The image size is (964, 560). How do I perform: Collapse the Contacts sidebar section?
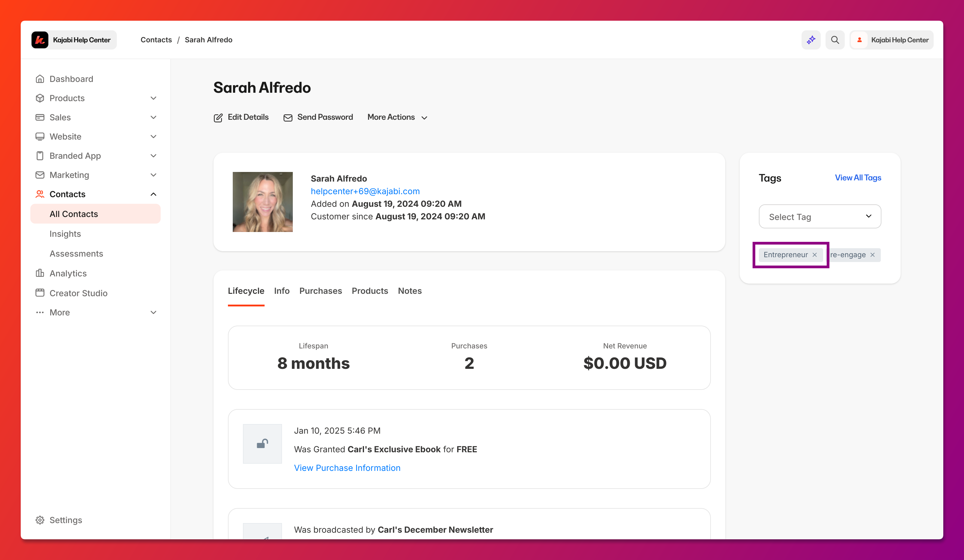click(x=153, y=194)
